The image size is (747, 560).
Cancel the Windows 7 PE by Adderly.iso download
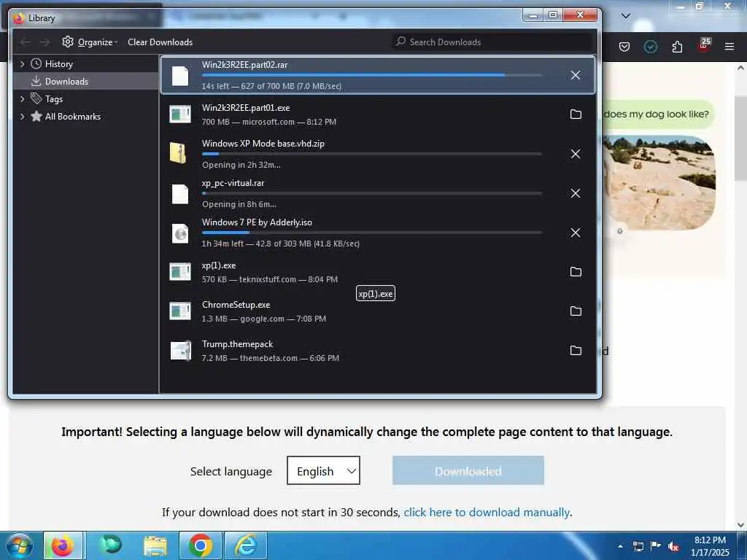(576, 233)
